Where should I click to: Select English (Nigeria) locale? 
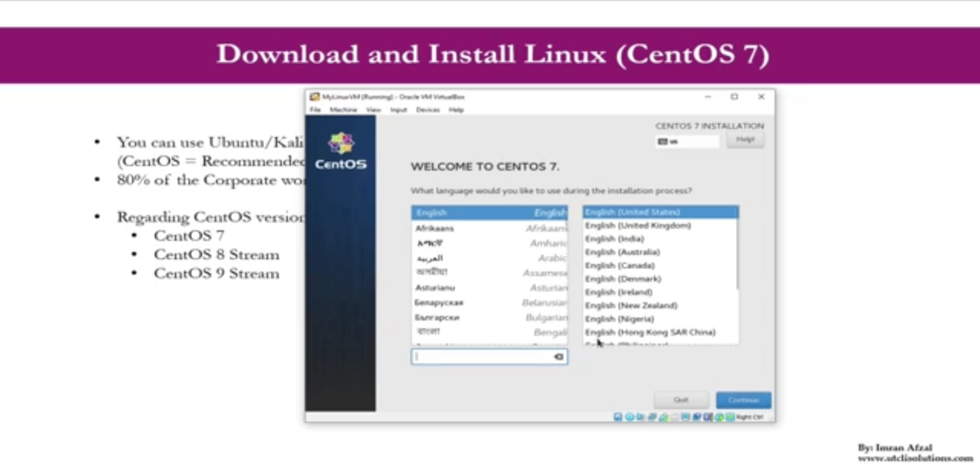coord(660,318)
